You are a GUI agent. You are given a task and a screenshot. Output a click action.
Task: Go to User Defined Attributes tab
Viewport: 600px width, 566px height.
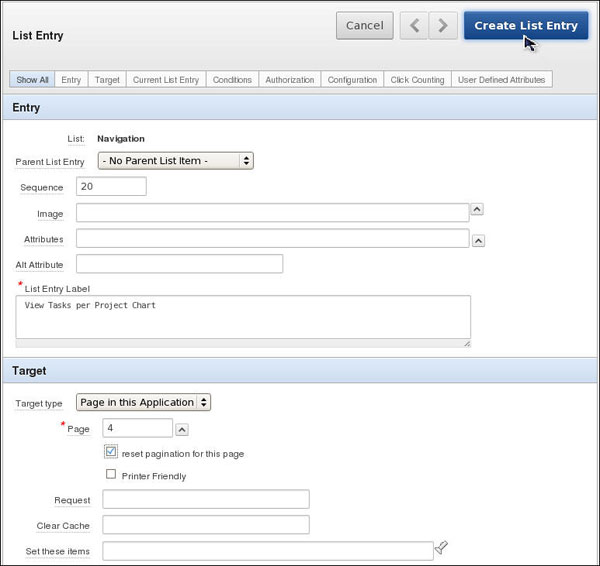[501, 80]
